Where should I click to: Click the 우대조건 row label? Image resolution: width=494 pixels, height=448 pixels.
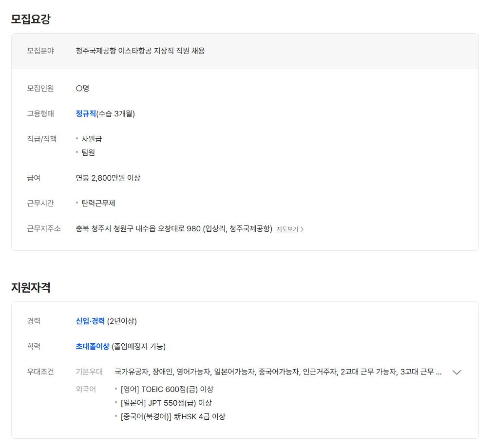(40, 372)
